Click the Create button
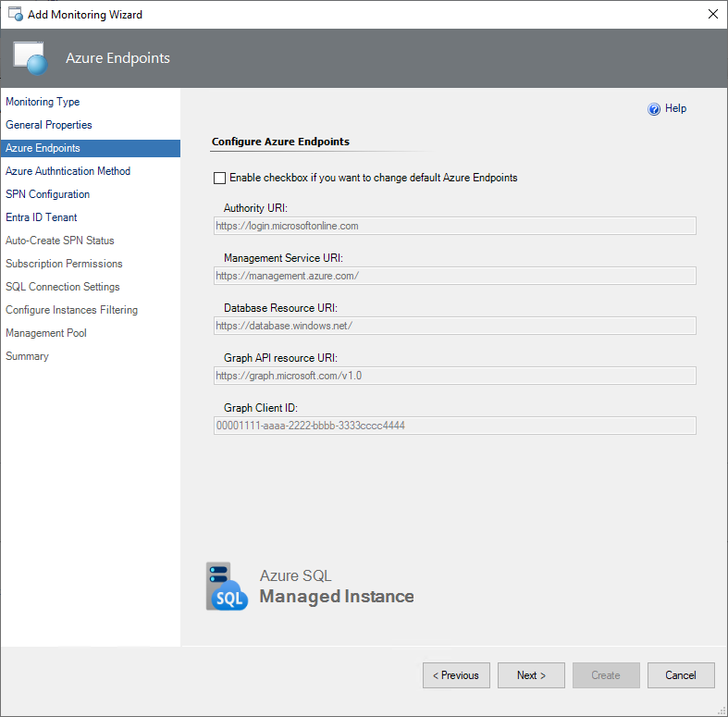The height and width of the screenshot is (717, 728). click(x=606, y=675)
